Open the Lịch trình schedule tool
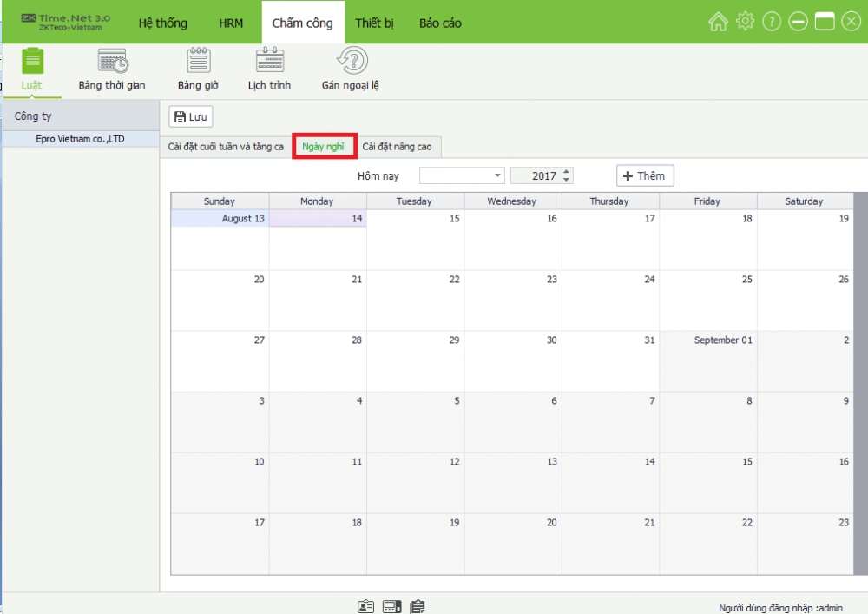 pyautogui.click(x=269, y=68)
